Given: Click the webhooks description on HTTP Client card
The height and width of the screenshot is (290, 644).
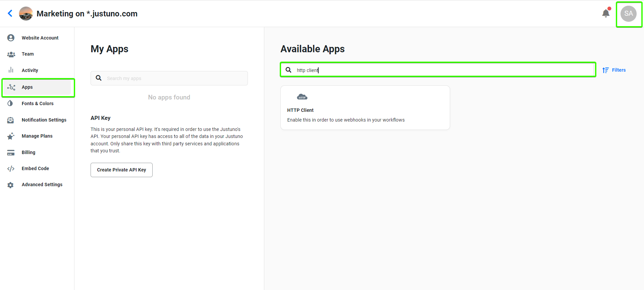Looking at the screenshot, I should pos(346,120).
